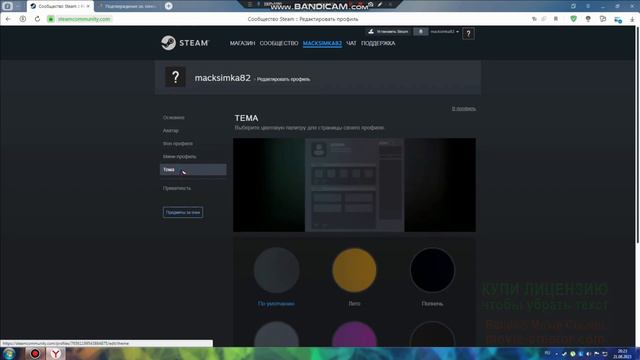Open the СООБЩЕСТВО community menu
The height and width of the screenshot is (360, 640).
click(279, 43)
